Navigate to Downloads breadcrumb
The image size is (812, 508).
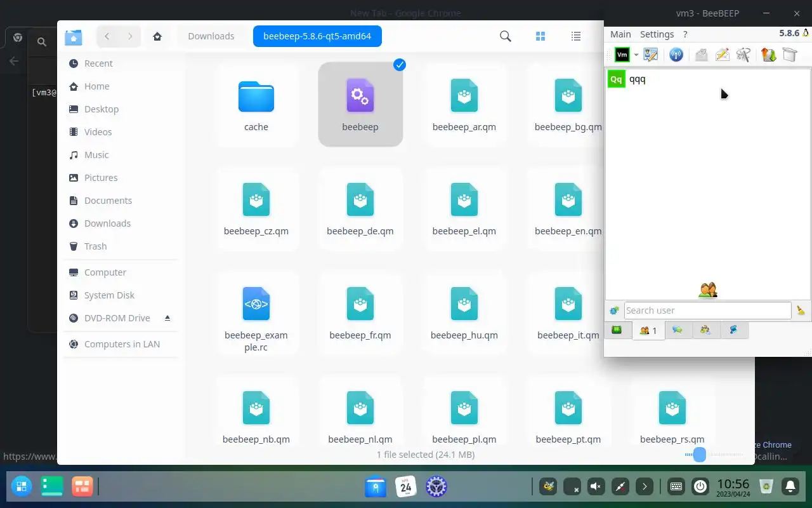[x=211, y=36]
